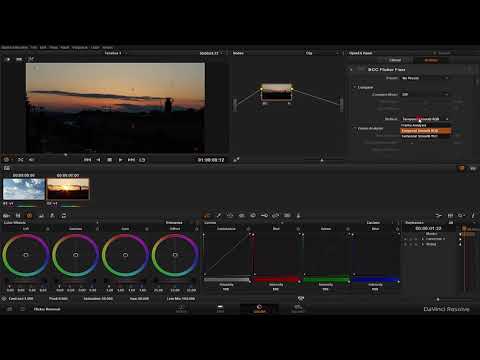The width and height of the screenshot is (480, 360).
Task: Select the Color Wheels palette icon
Action: pyautogui.click(x=29, y=216)
